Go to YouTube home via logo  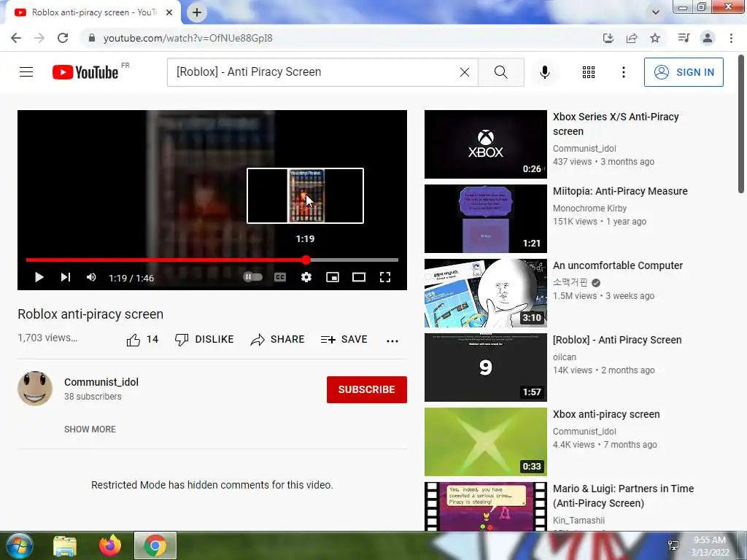coord(85,72)
